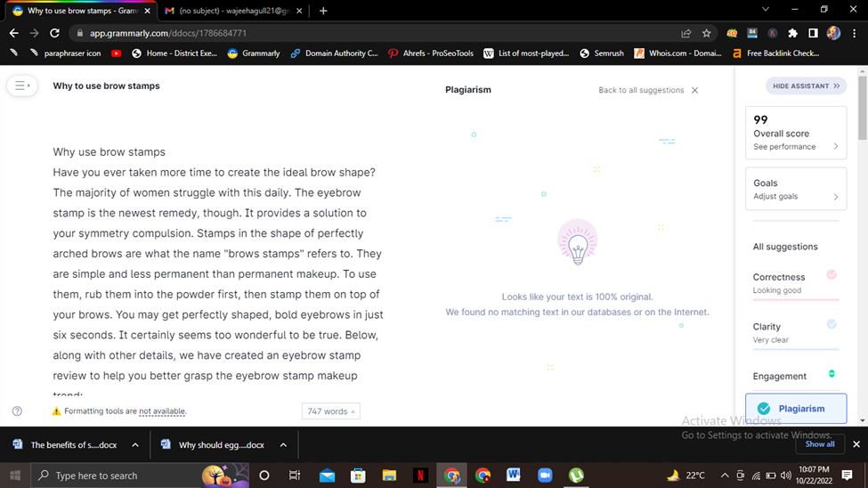Click Back to all suggestions link
This screenshot has width=868, height=488.
tap(641, 90)
